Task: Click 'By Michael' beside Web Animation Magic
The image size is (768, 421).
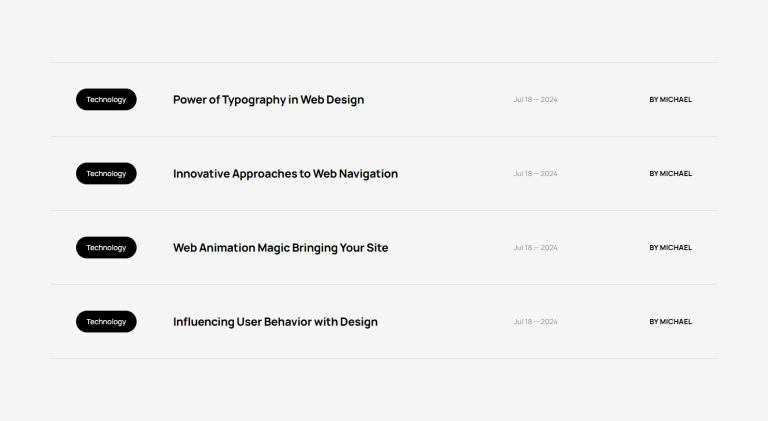Action: click(x=670, y=248)
